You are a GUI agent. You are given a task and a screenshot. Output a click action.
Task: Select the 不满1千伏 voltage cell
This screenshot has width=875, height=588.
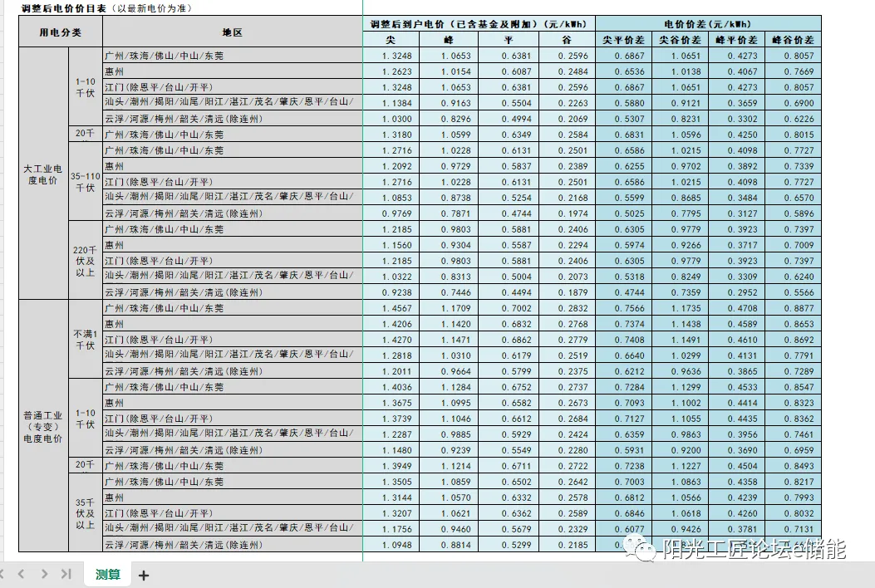[x=86, y=339]
